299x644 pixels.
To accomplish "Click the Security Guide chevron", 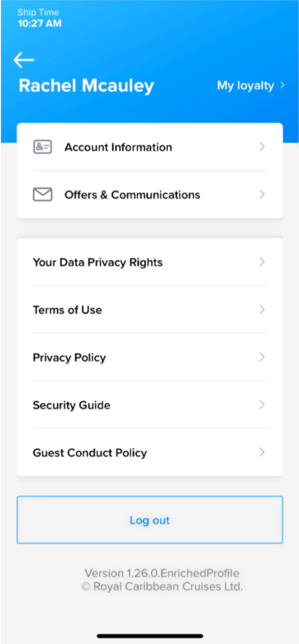I will 262,404.
